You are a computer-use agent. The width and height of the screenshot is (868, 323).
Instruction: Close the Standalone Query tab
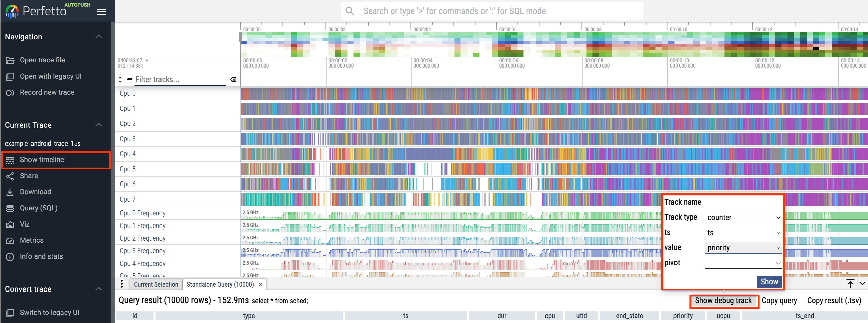(261, 284)
